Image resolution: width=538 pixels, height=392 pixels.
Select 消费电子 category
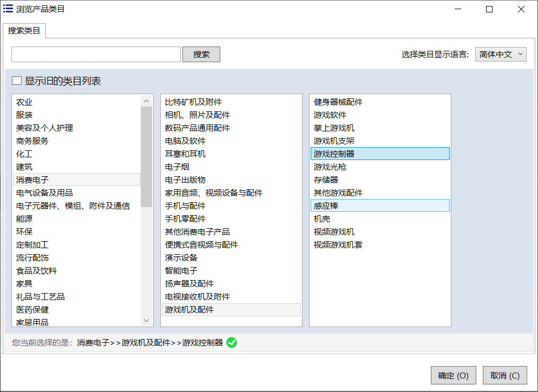76,180
